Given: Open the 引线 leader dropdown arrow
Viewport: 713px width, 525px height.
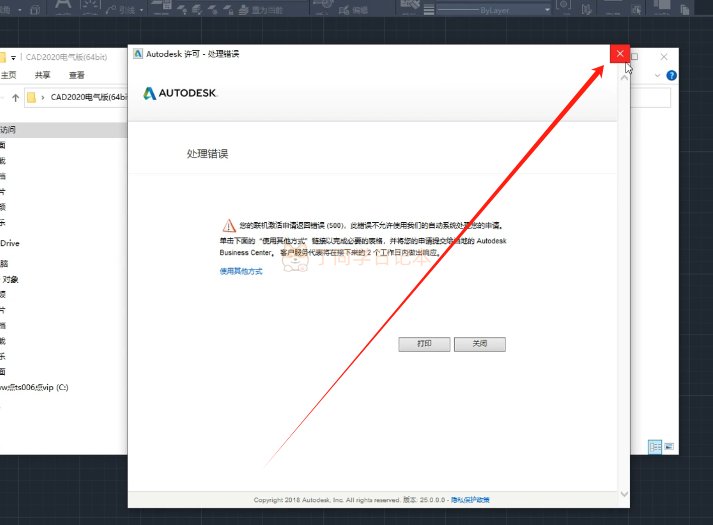Looking at the screenshot, I should coord(141,10).
